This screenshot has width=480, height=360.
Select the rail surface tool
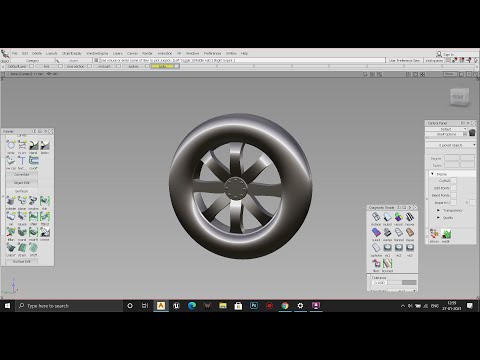click(x=11, y=217)
